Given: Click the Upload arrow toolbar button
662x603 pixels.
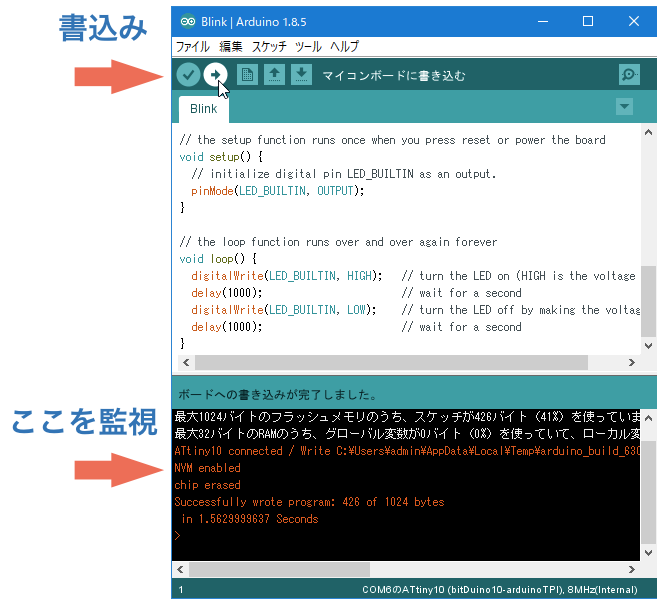Looking at the screenshot, I should tap(215, 75).
